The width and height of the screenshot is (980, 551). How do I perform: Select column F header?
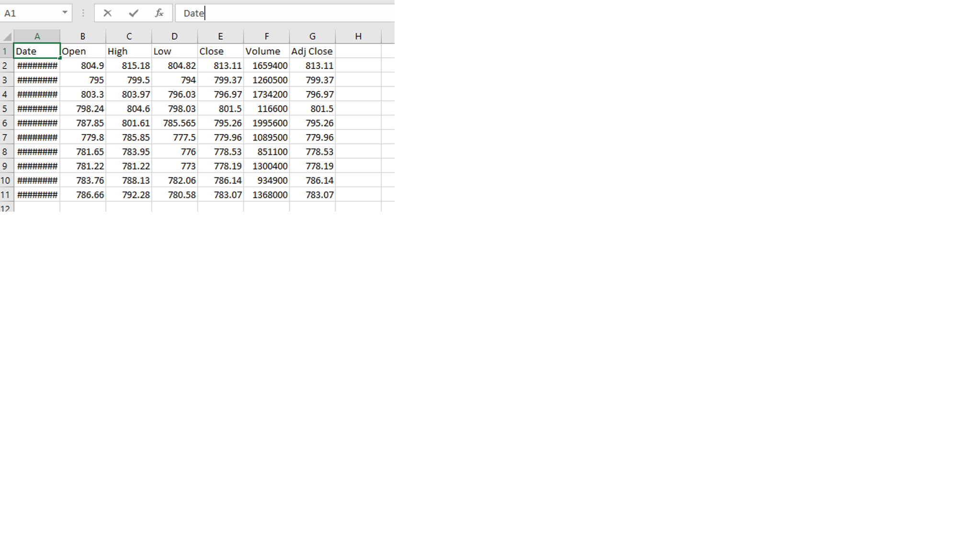(266, 36)
